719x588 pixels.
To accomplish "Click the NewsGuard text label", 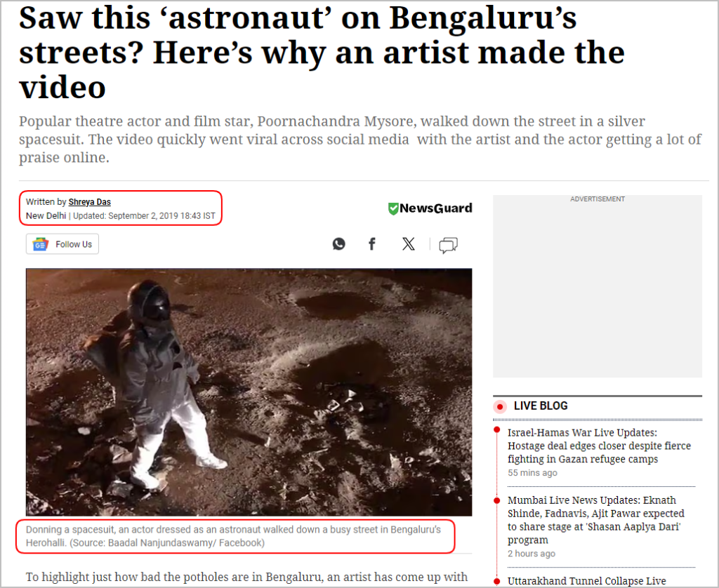I will tap(435, 208).
